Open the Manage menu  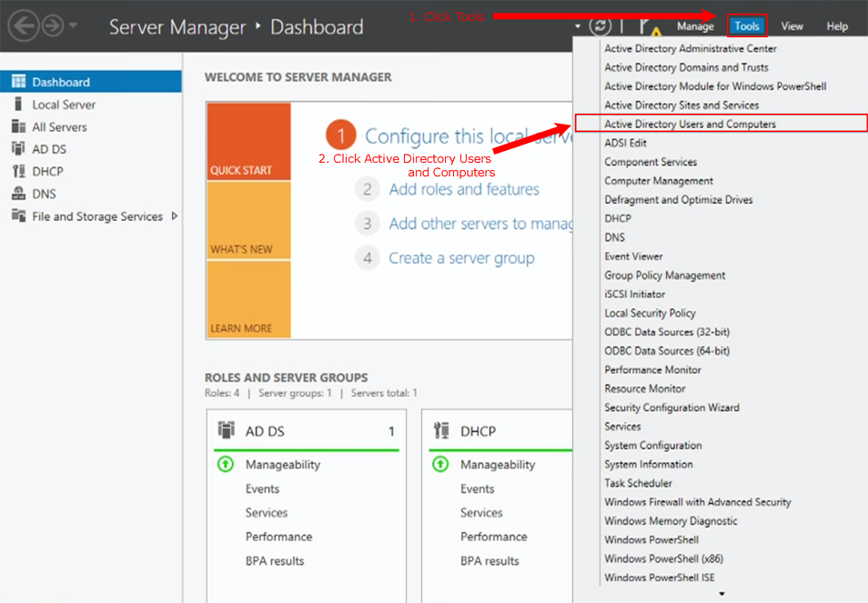point(695,26)
